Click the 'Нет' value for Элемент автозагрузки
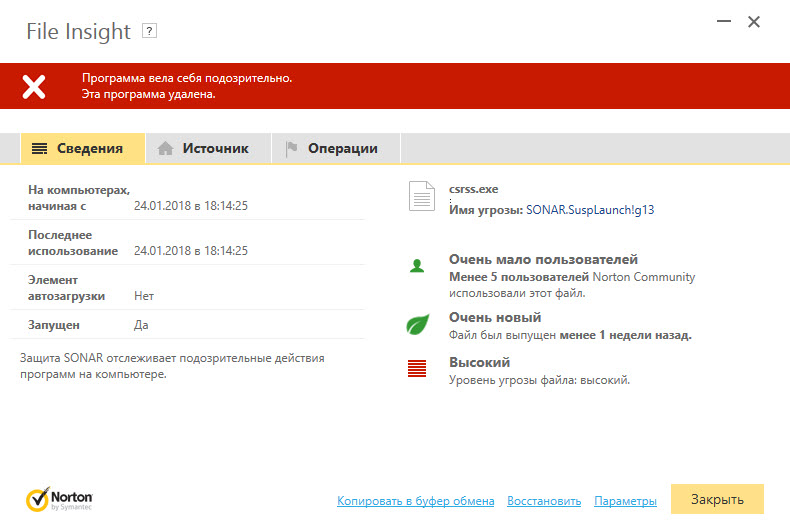This screenshot has width=790, height=527. click(144, 296)
